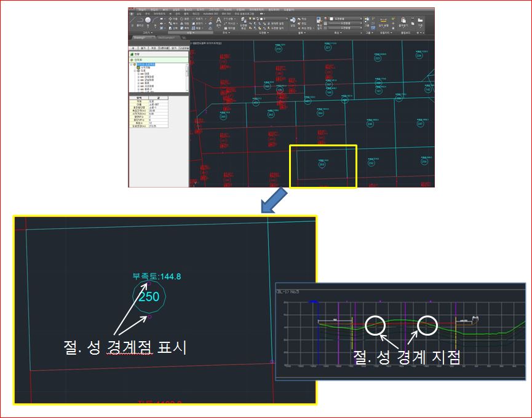Expand the Properties (특성) panel flyout
Screen dimensions: 532x418
pos(338,33)
